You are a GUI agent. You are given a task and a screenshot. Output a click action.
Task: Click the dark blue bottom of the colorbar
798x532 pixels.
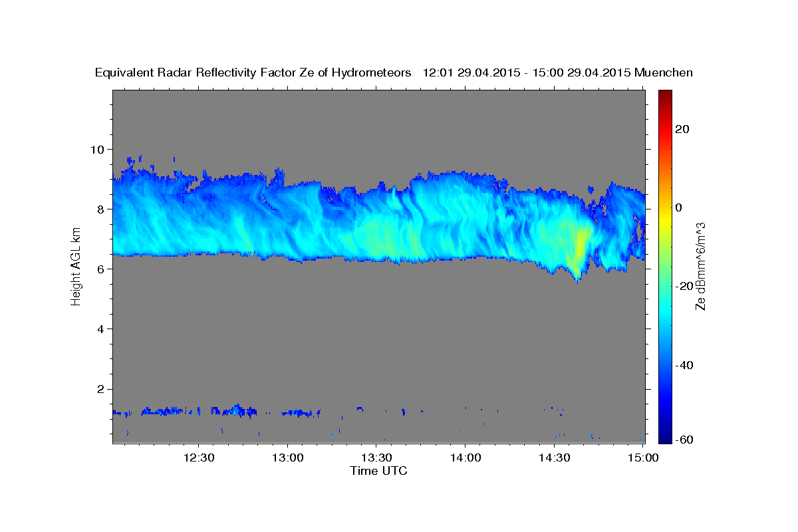tap(666, 438)
